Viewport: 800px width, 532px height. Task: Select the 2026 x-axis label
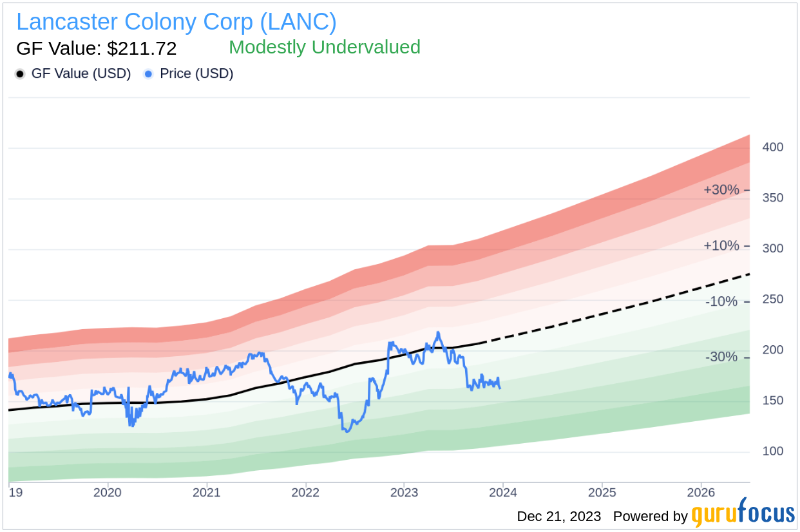[701, 493]
